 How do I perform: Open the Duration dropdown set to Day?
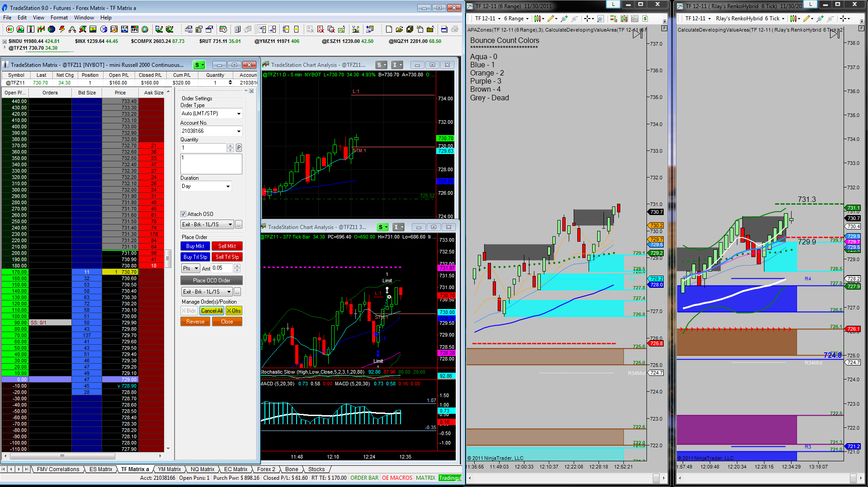[206, 186]
